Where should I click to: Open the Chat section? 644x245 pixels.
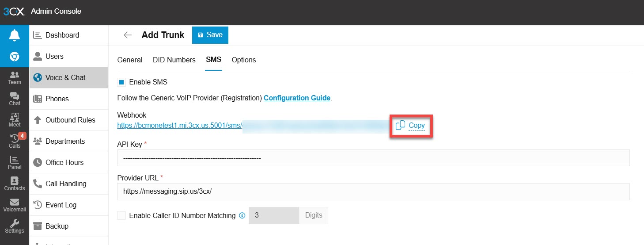pyautogui.click(x=15, y=99)
